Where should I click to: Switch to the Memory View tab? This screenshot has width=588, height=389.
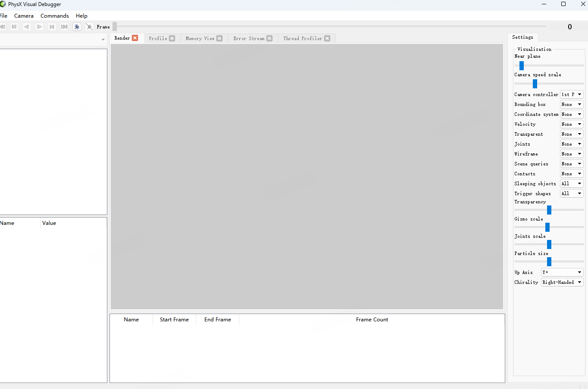[200, 38]
